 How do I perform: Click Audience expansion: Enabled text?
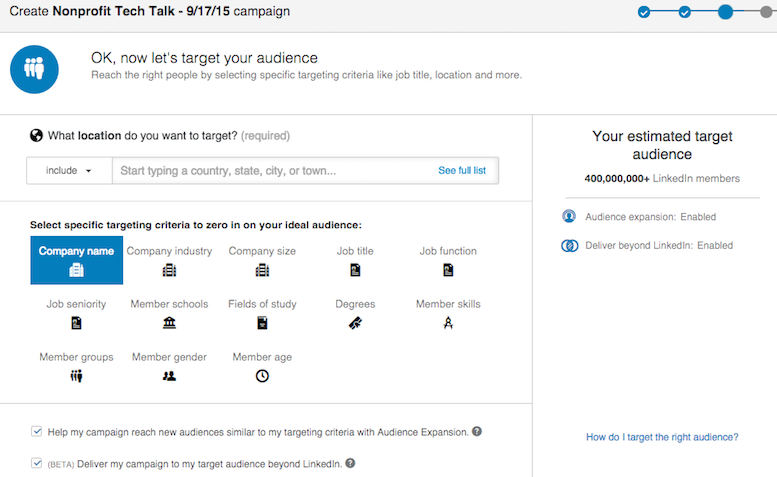(650, 217)
